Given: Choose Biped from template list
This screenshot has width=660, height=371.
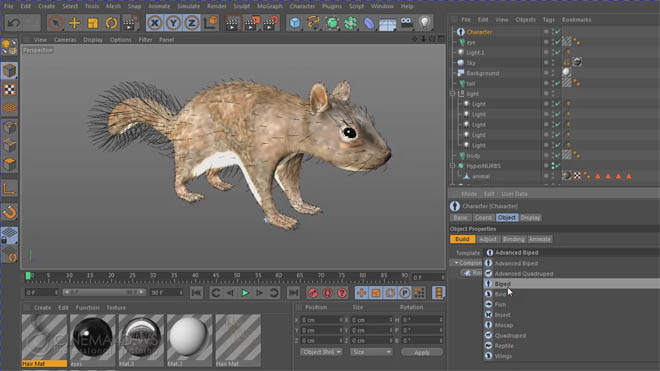Looking at the screenshot, I should click(x=572, y=284).
